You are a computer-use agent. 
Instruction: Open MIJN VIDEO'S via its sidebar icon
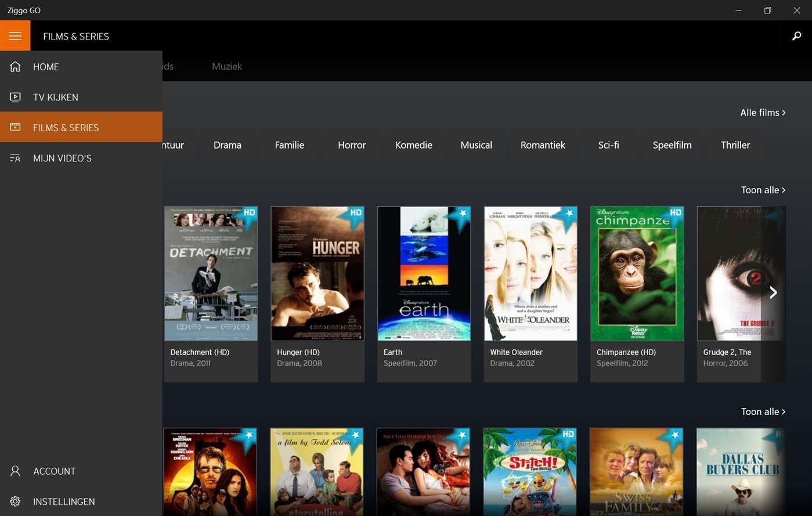[15, 157]
